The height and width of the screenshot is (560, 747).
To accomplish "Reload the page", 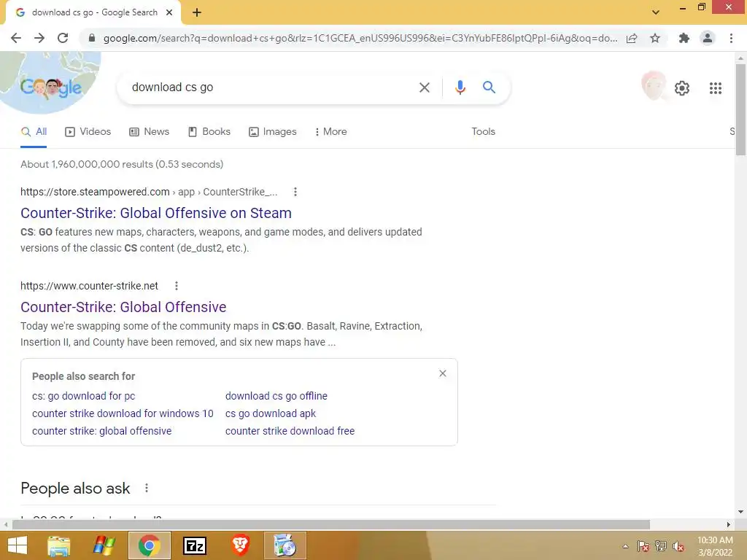I will pos(63,38).
